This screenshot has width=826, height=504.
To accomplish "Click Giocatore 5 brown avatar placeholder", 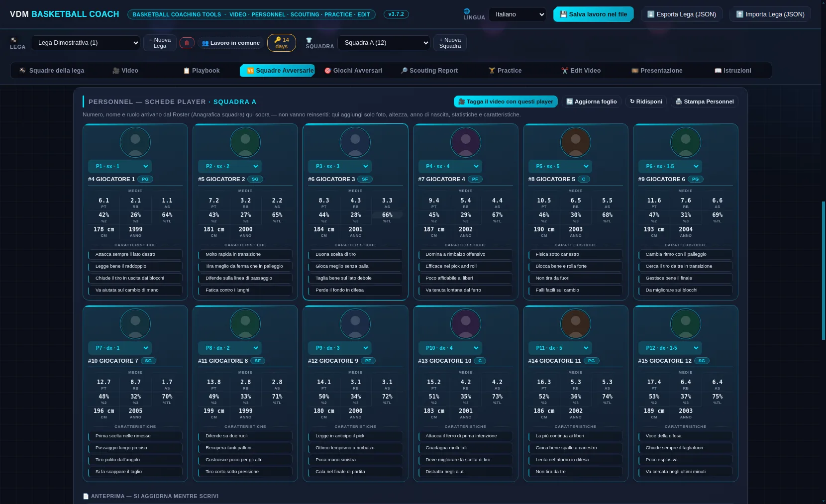I will pos(576,142).
